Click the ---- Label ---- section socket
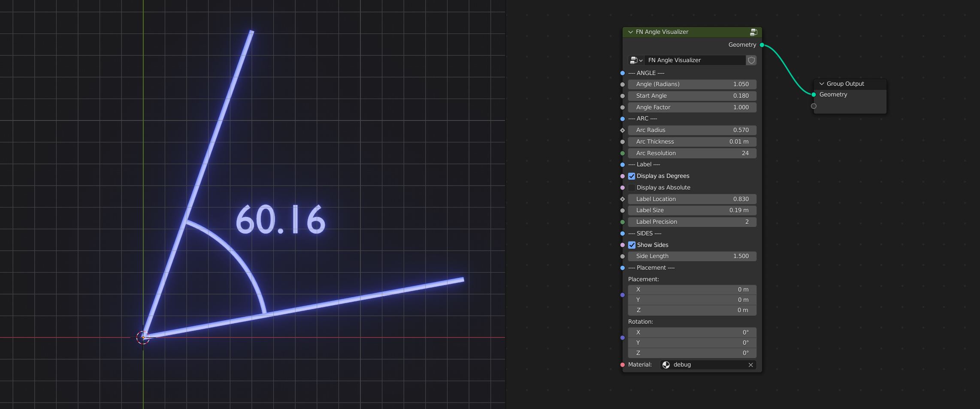 (623, 165)
